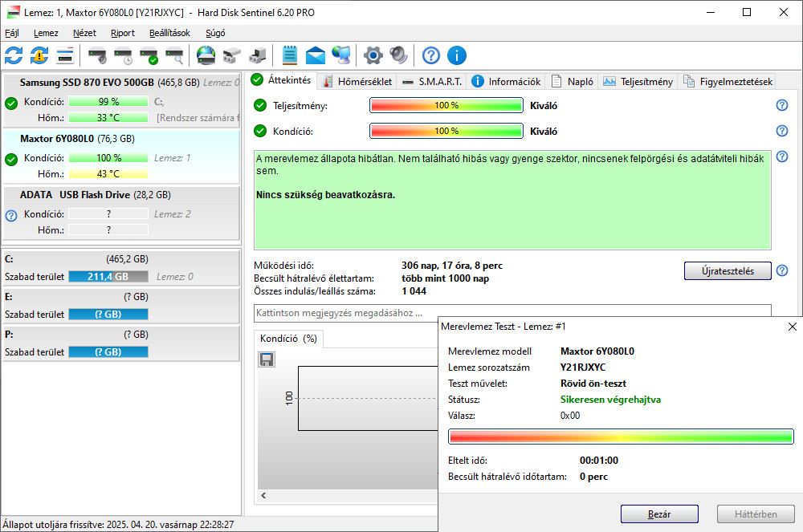The height and width of the screenshot is (532, 803).
Task: Click the computer tower with boxes icon
Action: click(258, 55)
